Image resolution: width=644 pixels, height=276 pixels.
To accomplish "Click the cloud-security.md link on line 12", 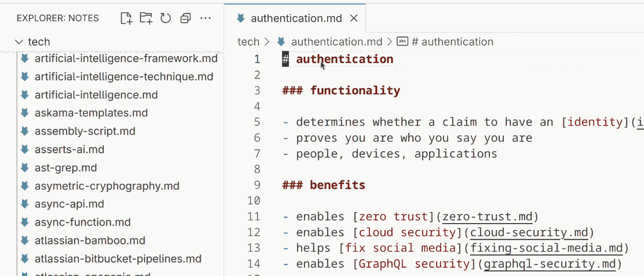I will [x=529, y=232].
